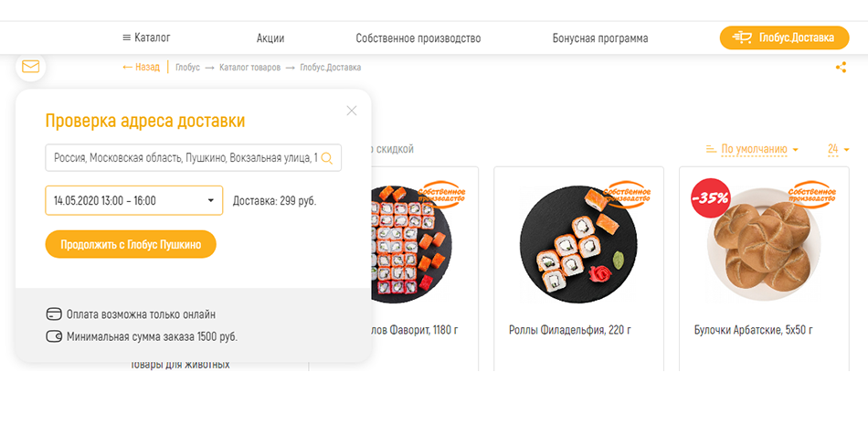Viewport: 868px width, 436px height.
Task: Go to the Акции section
Action: tap(270, 38)
